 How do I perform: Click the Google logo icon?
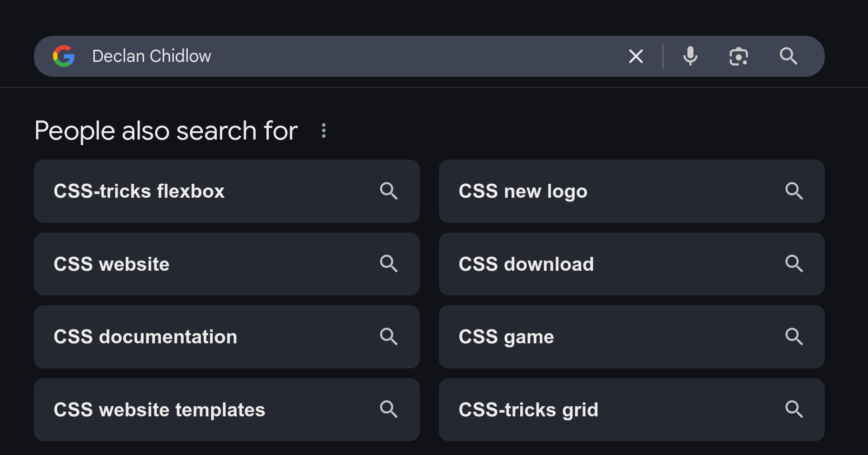point(64,56)
